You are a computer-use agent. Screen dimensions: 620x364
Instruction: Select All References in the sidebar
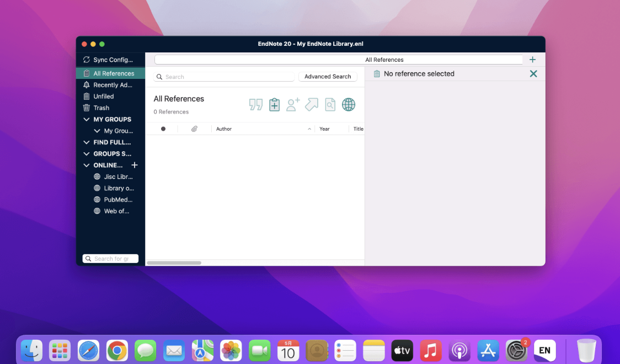pyautogui.click(x=110, y=73)
